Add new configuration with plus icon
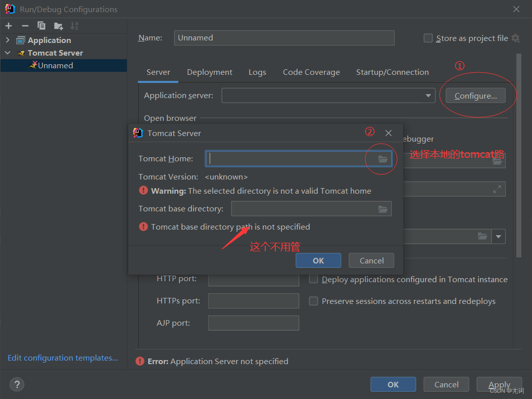Screen dimensions: 532x399 click(x=9, y=26)
